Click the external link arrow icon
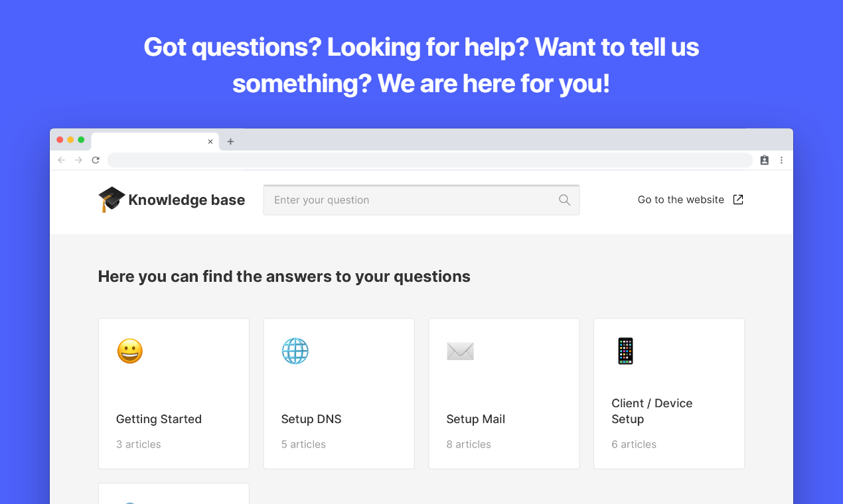The width and height of the screenshot is (843, 504). tap(738, 200)
